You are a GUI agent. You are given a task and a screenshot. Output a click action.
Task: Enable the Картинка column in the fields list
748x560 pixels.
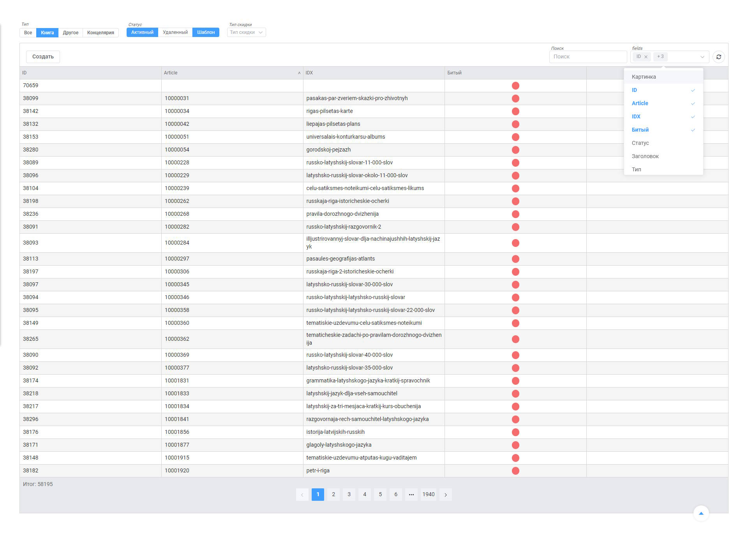tap(644, 77)
